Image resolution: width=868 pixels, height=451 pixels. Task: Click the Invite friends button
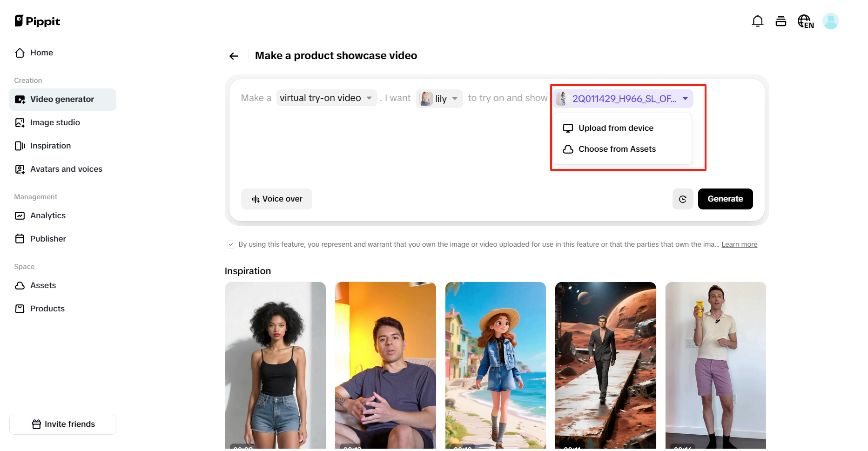tap(63, 424)
